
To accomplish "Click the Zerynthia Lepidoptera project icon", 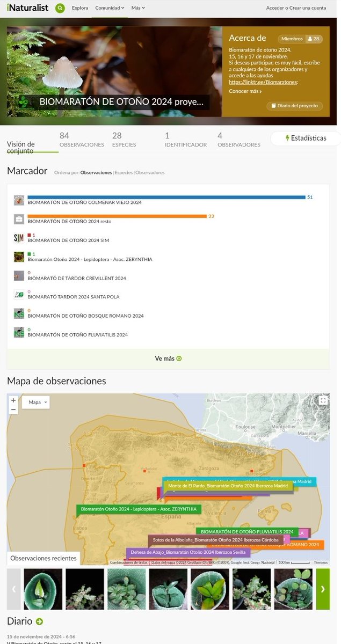I will pyautogui.click(x=19, y=257).
